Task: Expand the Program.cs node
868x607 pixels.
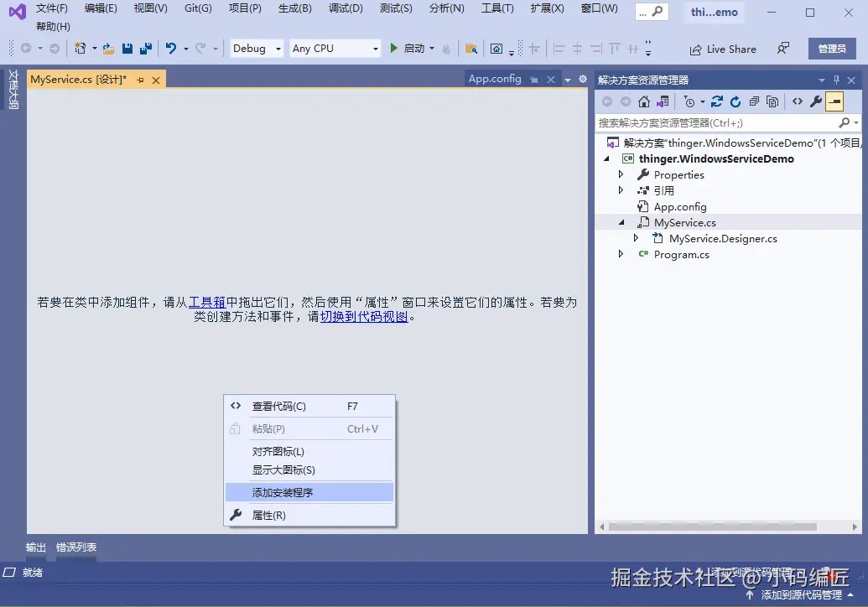Action: point(621,254)
